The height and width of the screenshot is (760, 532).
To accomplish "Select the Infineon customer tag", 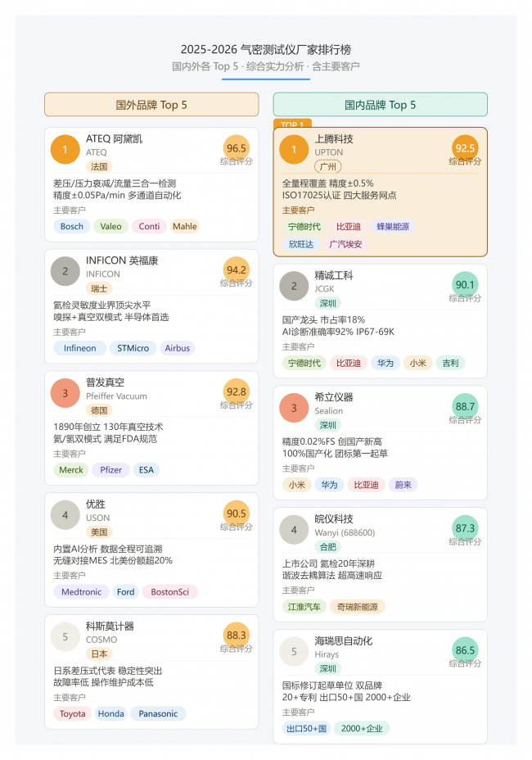I will [x=80, y=348].
